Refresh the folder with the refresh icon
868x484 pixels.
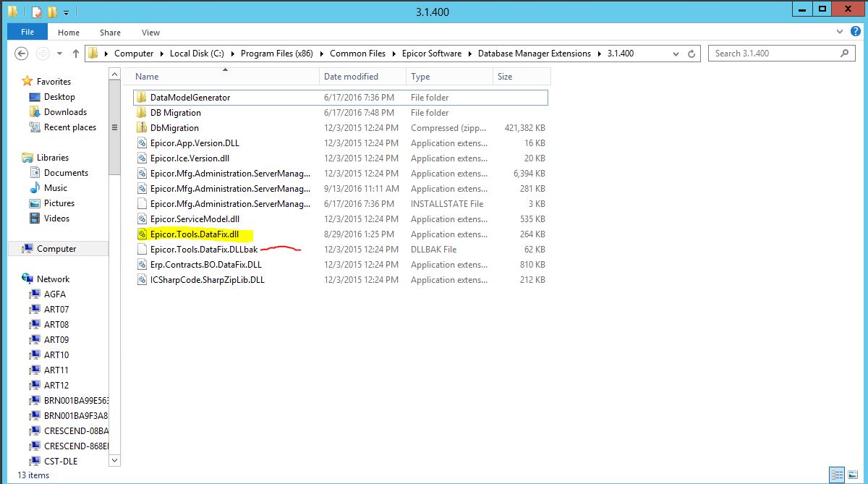point(692,54)
